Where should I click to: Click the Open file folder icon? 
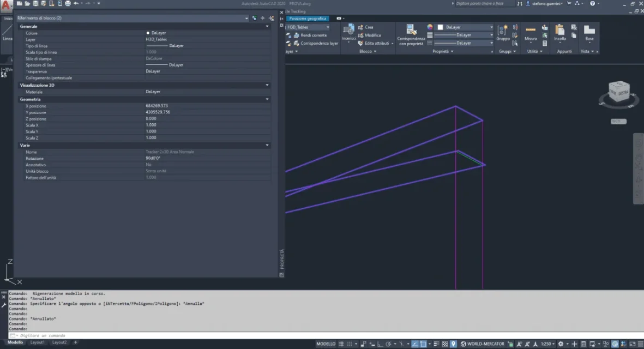[27, 3]
